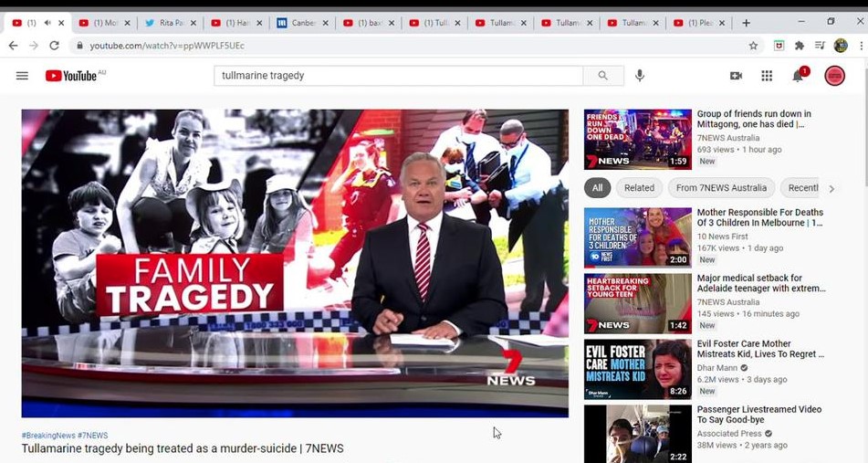Image resolution: width=868 pixels, height=463 pixels.
Task: Open the YouTube apps grid icon
Action: pyautogui.click(x=767, y=76)
